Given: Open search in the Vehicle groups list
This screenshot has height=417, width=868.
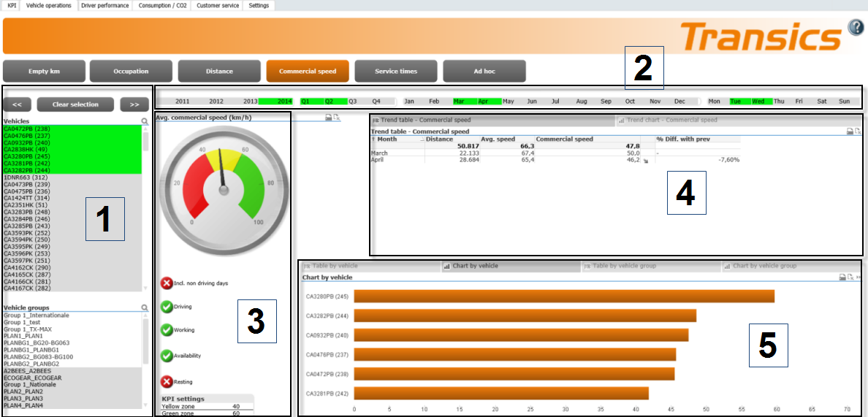Looking at the screenshot, I should click(x=145, y=308).
